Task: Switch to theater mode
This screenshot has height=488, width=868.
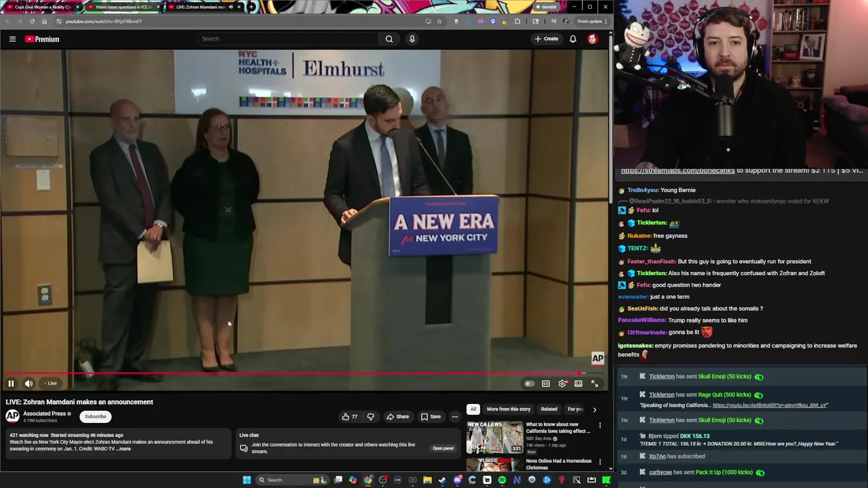Action: tap(578, 384)
